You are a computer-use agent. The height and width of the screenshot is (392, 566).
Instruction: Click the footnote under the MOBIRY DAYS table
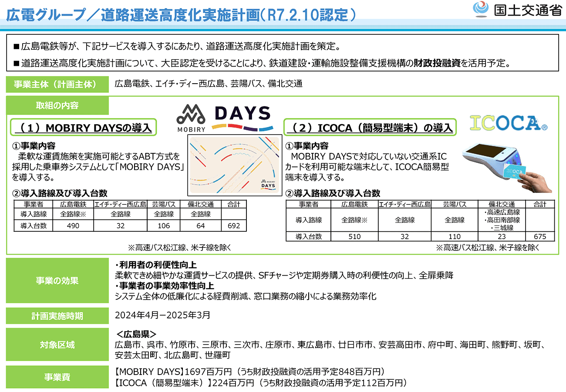click(x=179, y=247)
